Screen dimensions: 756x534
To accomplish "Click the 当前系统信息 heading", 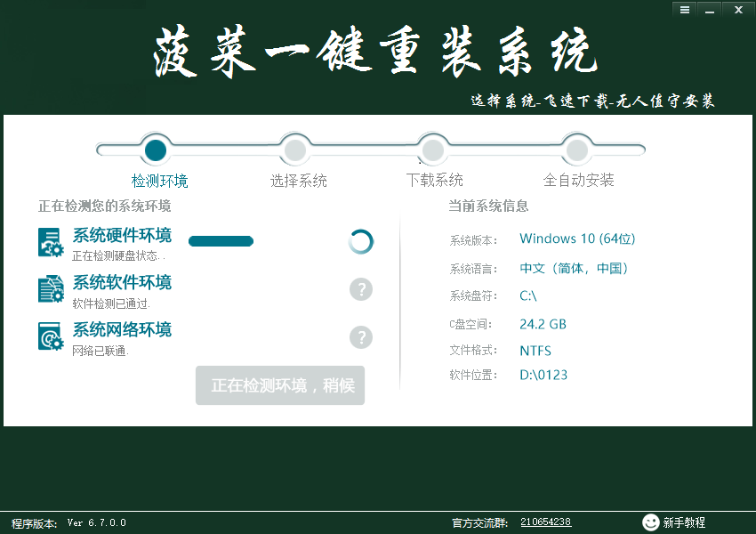I will pyautogui.click(x=488, y=206).
